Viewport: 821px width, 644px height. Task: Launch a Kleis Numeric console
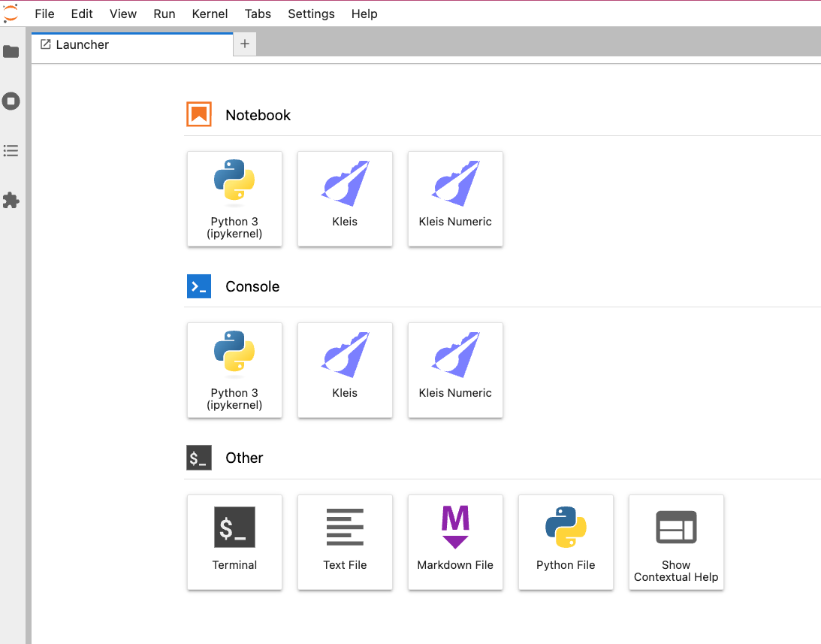coord(455,370)
